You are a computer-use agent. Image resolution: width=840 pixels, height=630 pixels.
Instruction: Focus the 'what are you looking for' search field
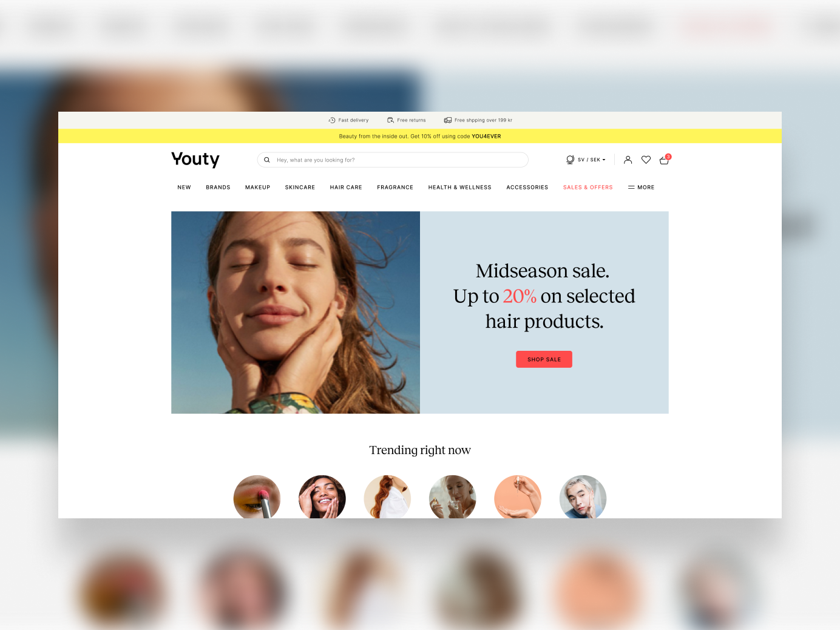pyautogui.click(x=393, y=160)
